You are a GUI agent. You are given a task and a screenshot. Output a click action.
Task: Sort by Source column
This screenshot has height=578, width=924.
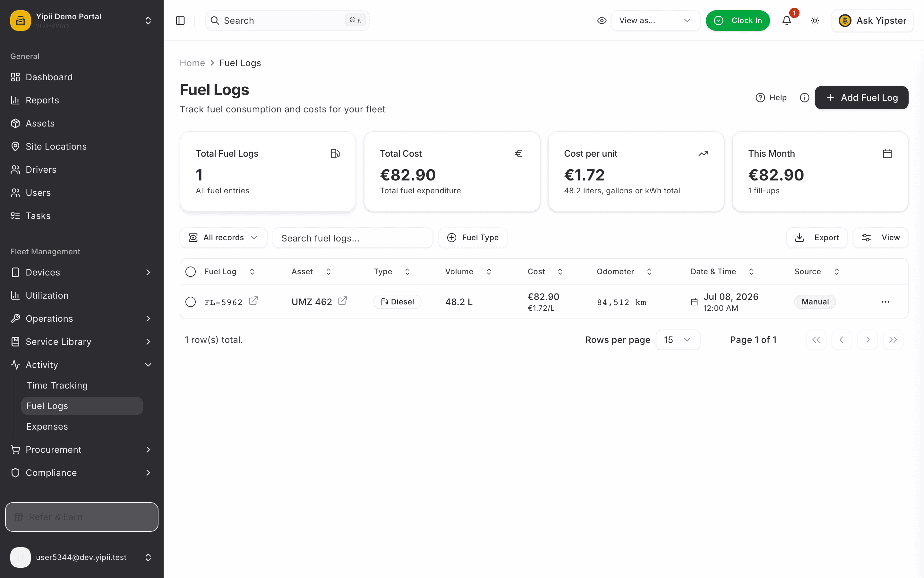pyautogui.click(x=817, y=272)
